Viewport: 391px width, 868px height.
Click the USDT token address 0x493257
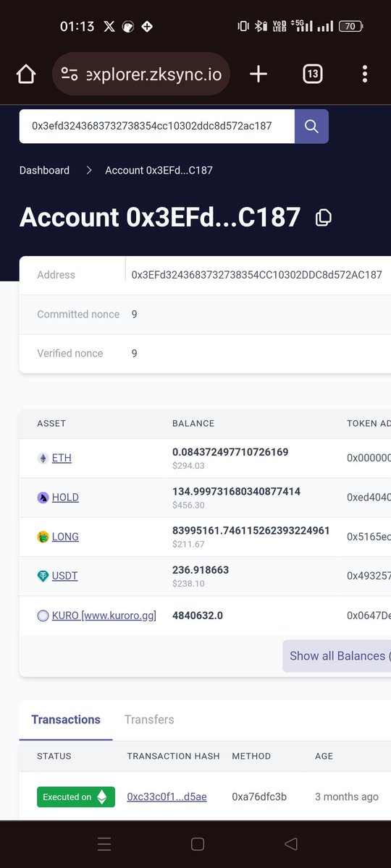click(369, 576)
